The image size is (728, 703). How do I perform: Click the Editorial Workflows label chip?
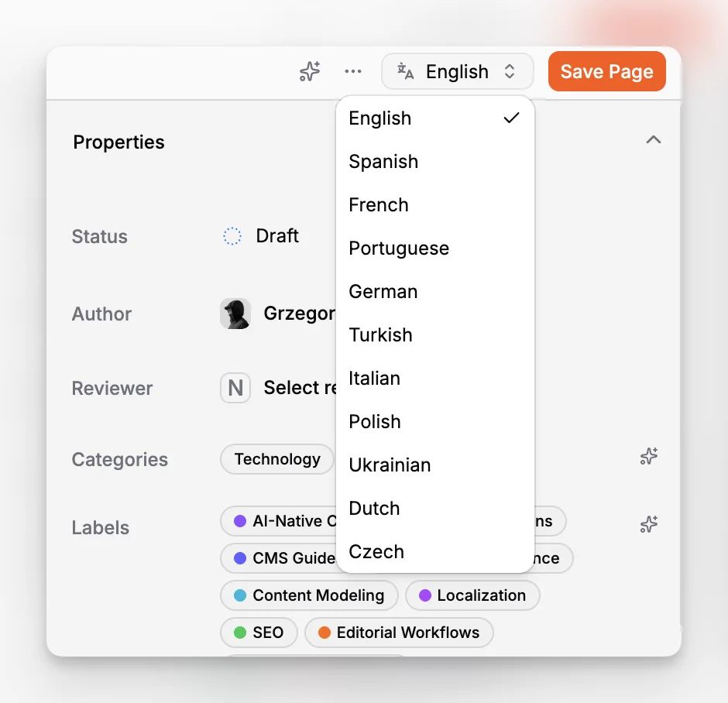tap(400, 633)
